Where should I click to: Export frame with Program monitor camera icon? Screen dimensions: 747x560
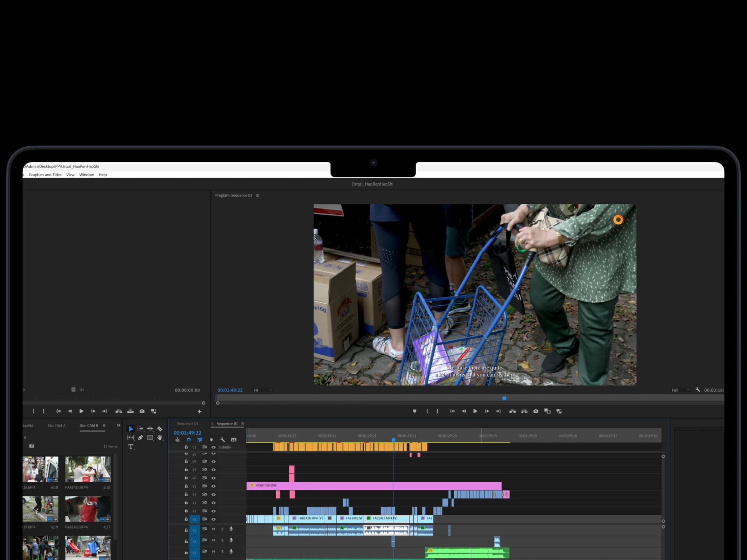pyautogui.click(x=536, y=411)
